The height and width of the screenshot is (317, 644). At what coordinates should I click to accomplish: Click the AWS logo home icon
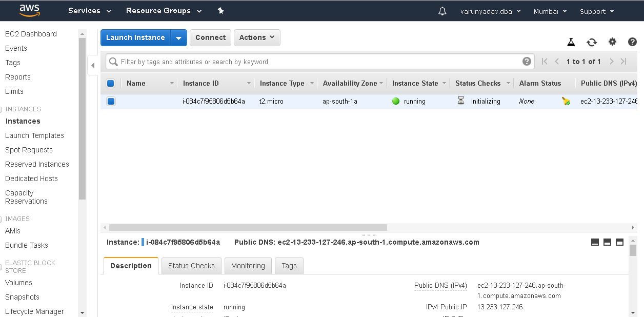tap(29, 11)
